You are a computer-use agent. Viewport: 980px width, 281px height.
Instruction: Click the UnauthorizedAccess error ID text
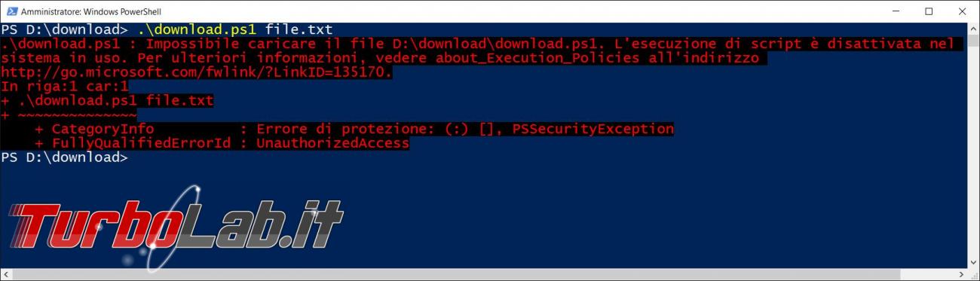(x=332, y=143)
